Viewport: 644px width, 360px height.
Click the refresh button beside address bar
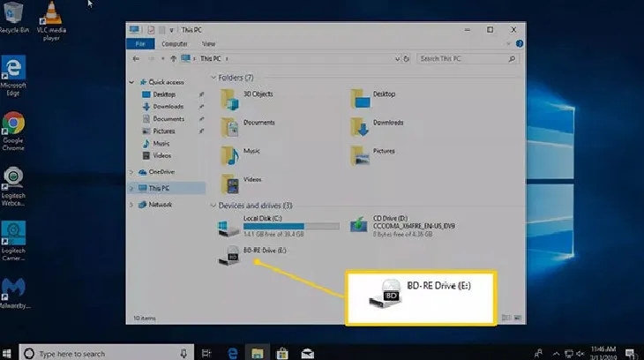click(408, 58)
